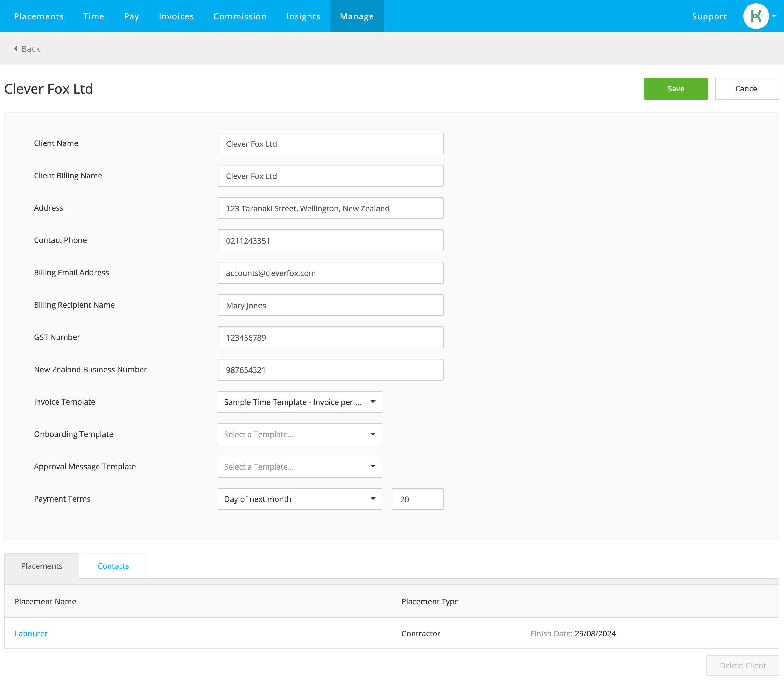This screenshot has width=784, height=680.
Task: Click the Payment Terms label
Action: tap(62, 499)
